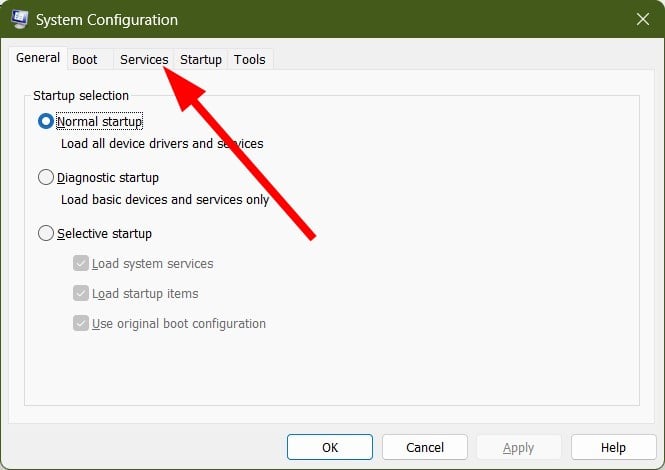Screen dimensions: 665x470
Task: Click 'Load basic devices and services only' text
Action: click(165, 199)
